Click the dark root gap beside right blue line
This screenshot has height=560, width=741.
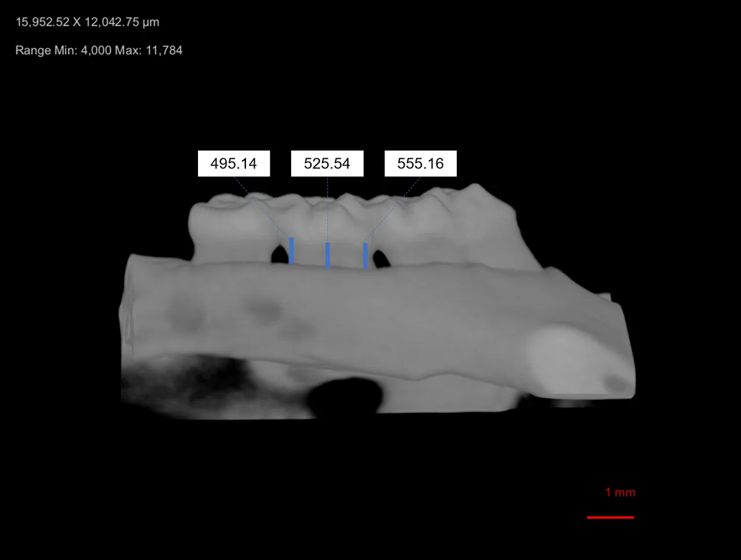(381, 259)
